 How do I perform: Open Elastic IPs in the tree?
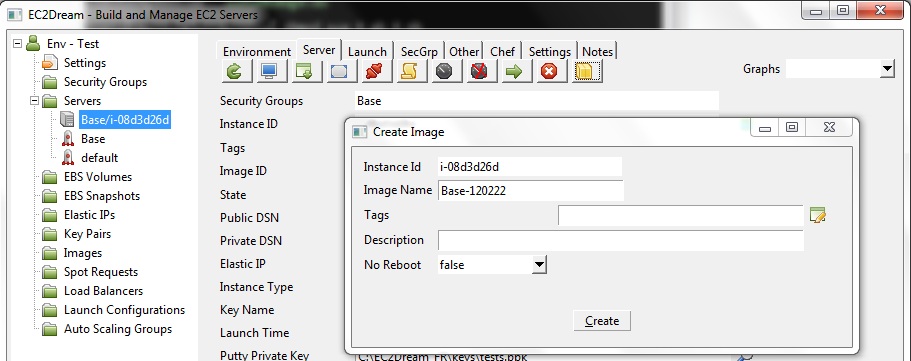click(x=89, y=215)
